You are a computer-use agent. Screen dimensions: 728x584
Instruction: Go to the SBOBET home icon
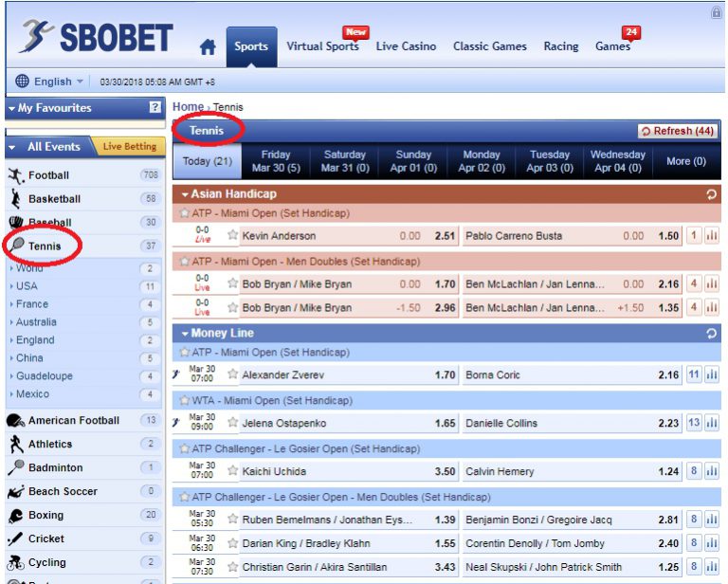(x=208, y=46)
